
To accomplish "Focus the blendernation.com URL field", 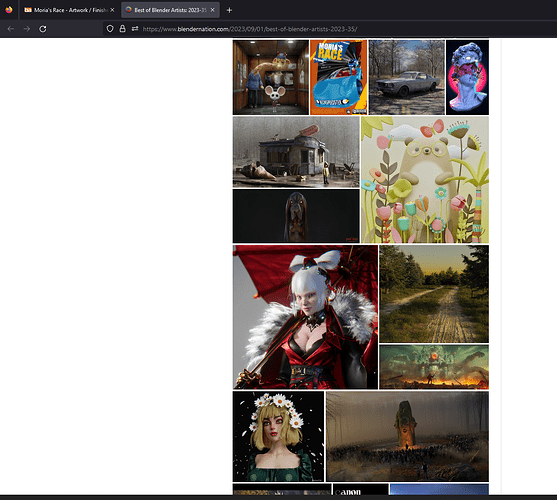I will coord(250,29).
